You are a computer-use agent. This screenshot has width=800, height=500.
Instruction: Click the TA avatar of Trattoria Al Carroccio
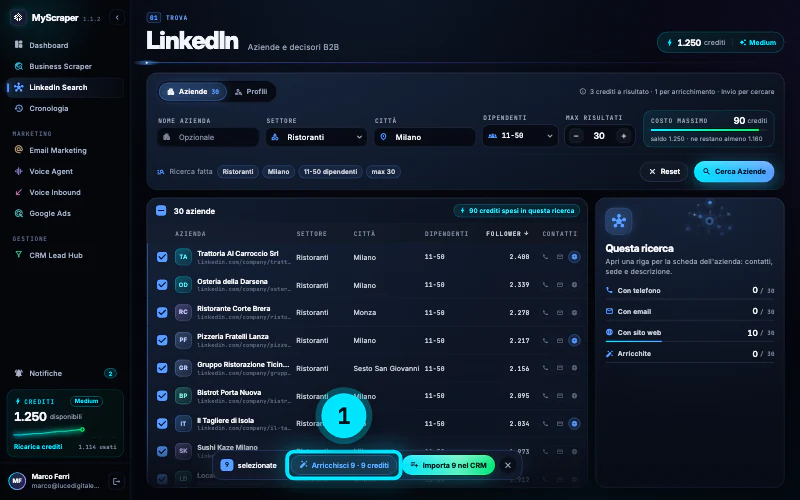[x=183, y=257]
